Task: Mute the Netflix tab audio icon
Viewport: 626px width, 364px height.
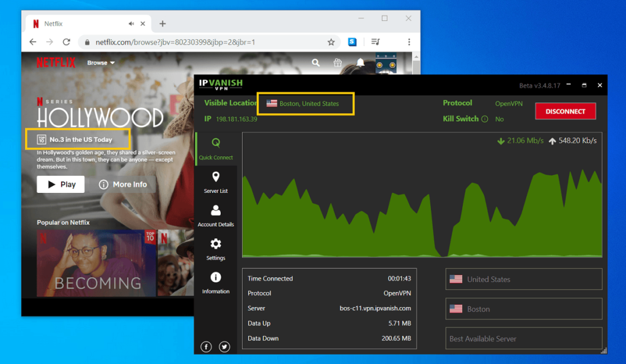Action: [131, 24]
